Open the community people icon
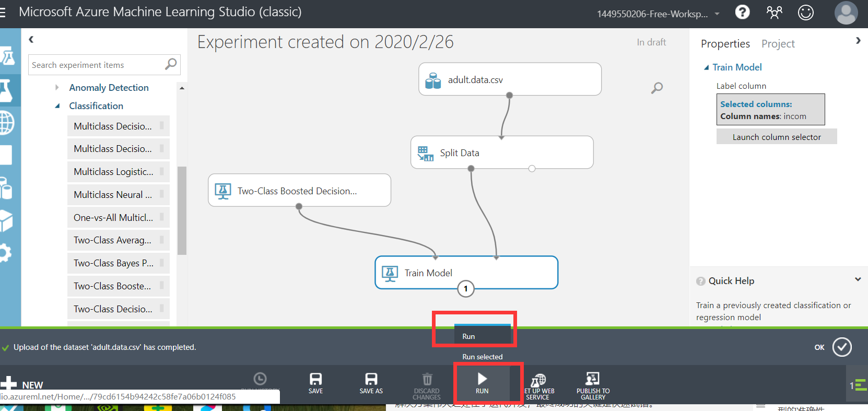 pyautogui.click(x=774, y=12)
